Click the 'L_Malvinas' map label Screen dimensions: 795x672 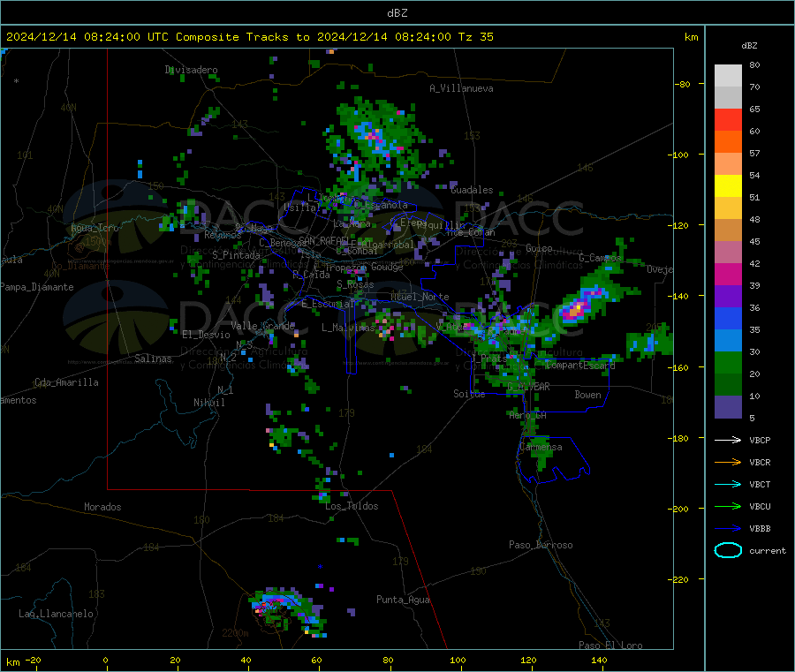tap(348, 328)
